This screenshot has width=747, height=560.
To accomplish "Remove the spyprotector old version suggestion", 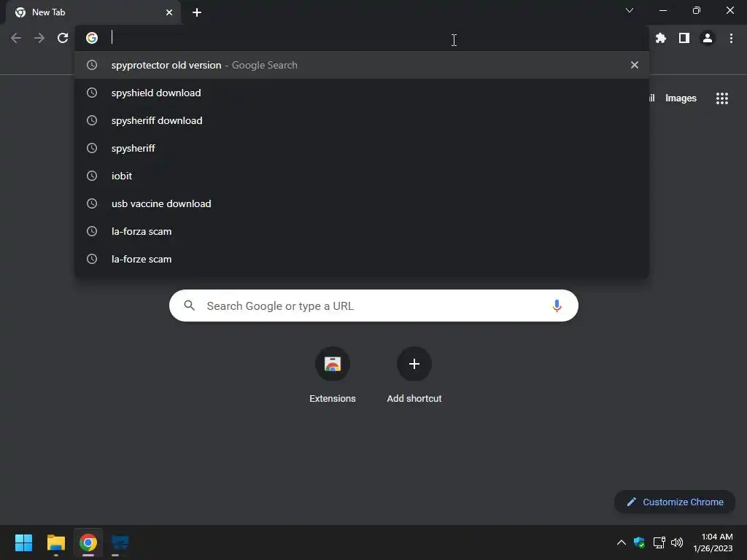I will click(635, 65).
